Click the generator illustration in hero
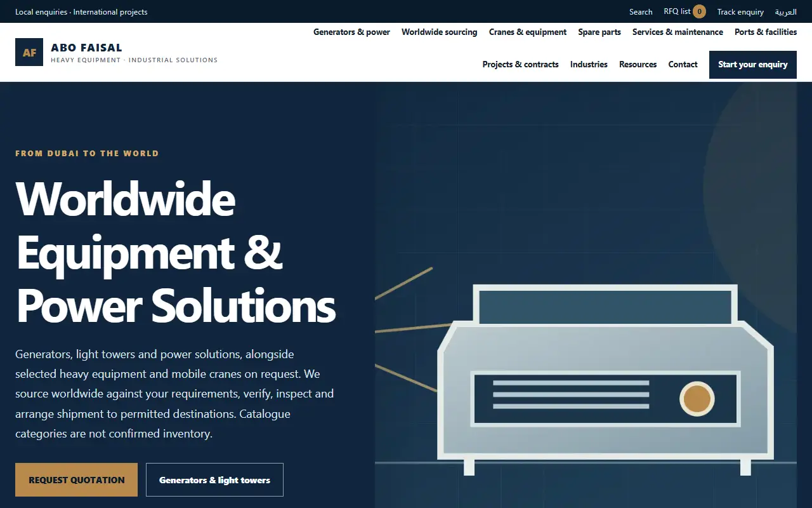 coord(605,380)
